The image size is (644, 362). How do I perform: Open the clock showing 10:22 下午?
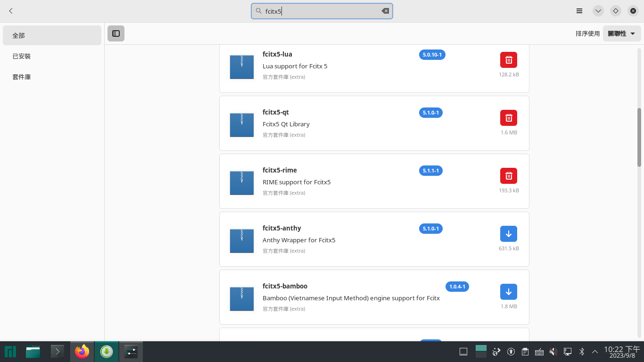[622, 352]
